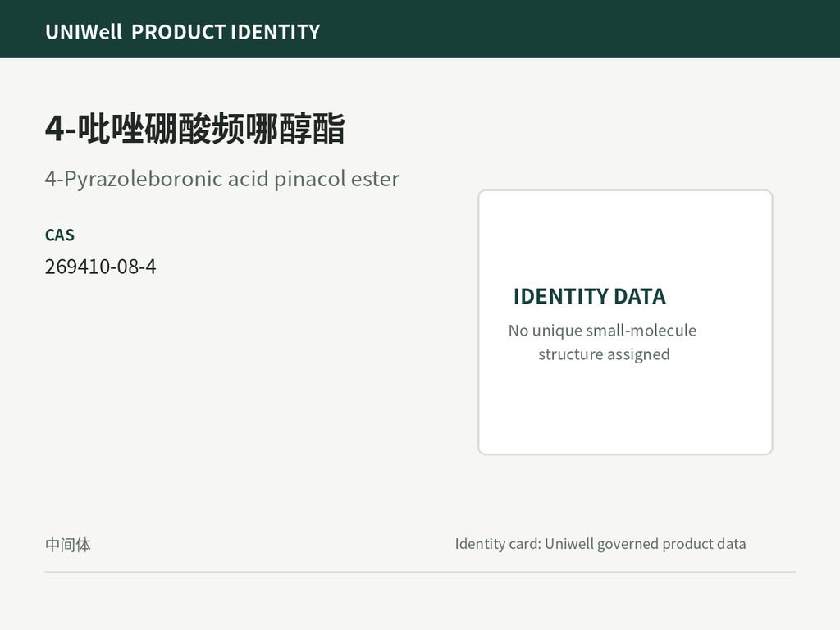
Task: Click the dark green header banner
Action: click(x=420, y=29)
